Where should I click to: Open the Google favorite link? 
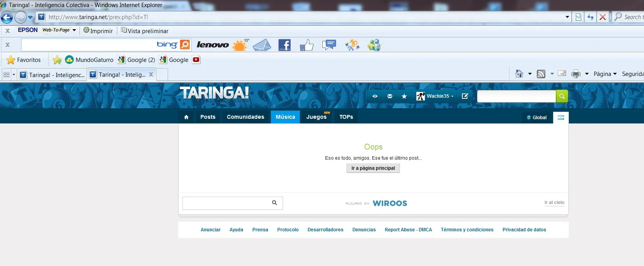pyautogui.click(x=174, y=60)
